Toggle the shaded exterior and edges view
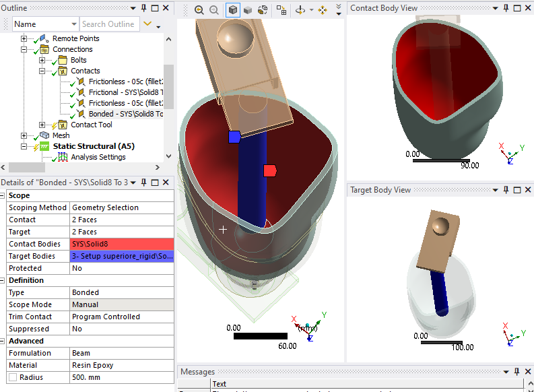This screenshot has height=392, width=534. tap(233, 10)
